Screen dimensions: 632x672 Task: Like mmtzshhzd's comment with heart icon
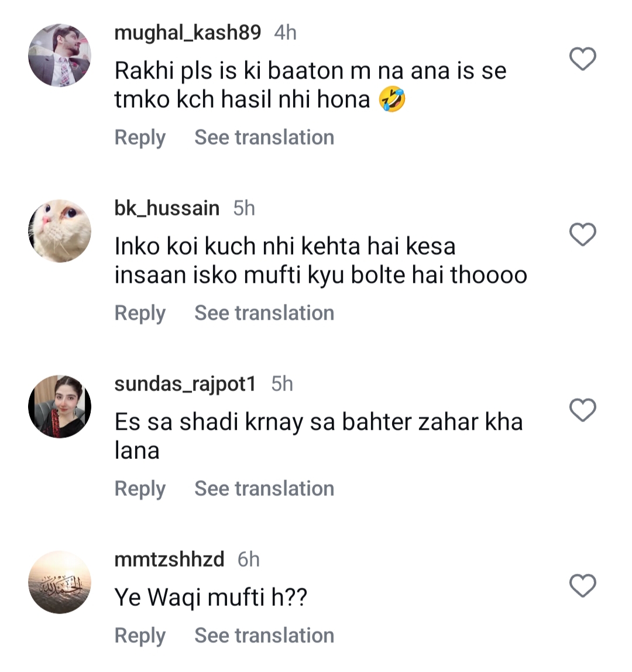(582, 586)
